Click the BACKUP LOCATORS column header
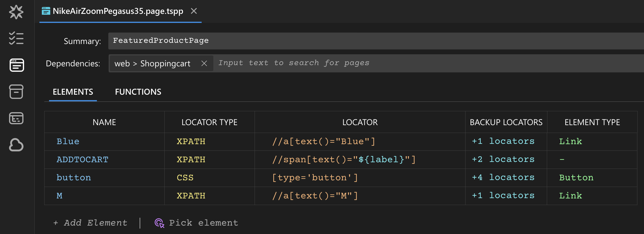Screen dimensions: 644x234 pyautogui.click(x=506, y=122)
